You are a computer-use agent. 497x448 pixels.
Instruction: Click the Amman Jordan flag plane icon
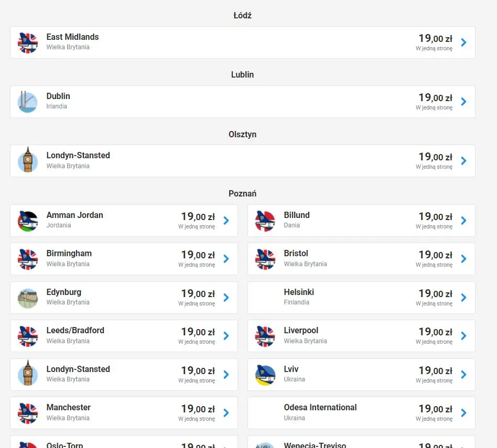pos(28,221)
